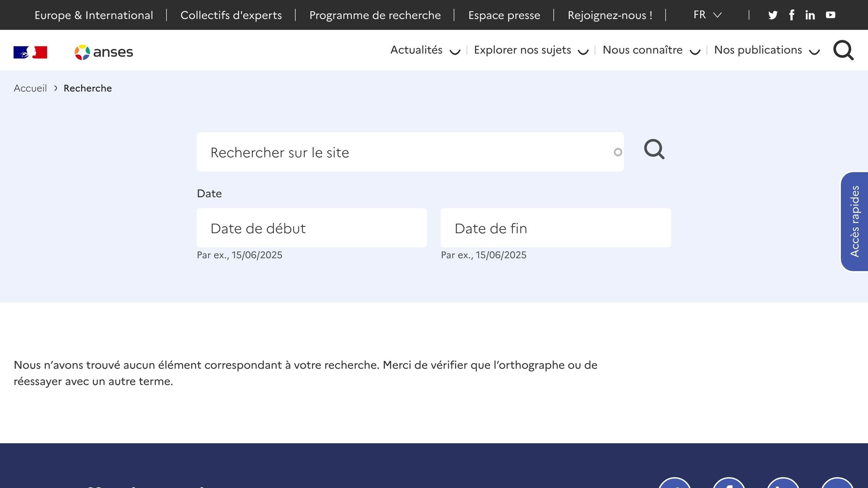868x488 pixels.
Task: Expand the Nos publications menu
Action: 767,50
